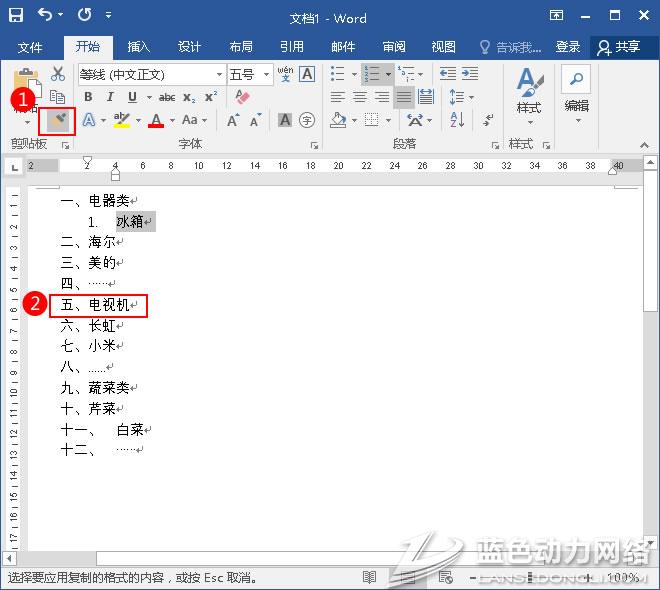The width and height of the screenshot is (660, 590).
Task: Click the 共享 share button
Action: pyautogui.click(x=618, y=47)
